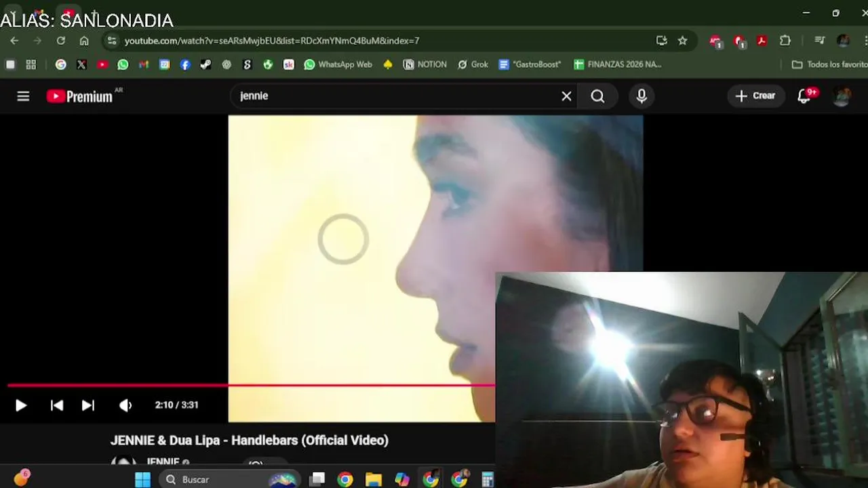Skip back to previous playlist video
Image resolution: width=868 pixels, height=488 pixels.
coord(57,405)
